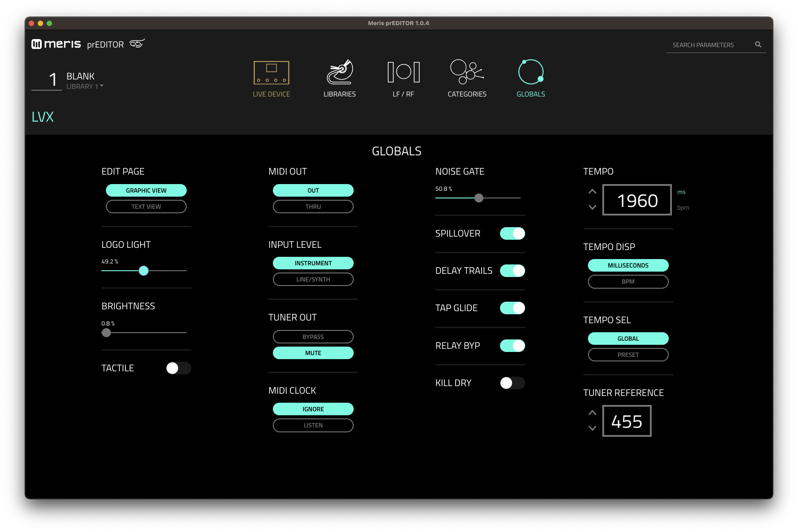
Task: Click the Meris logo icon
Action: (x=37, y=44)
